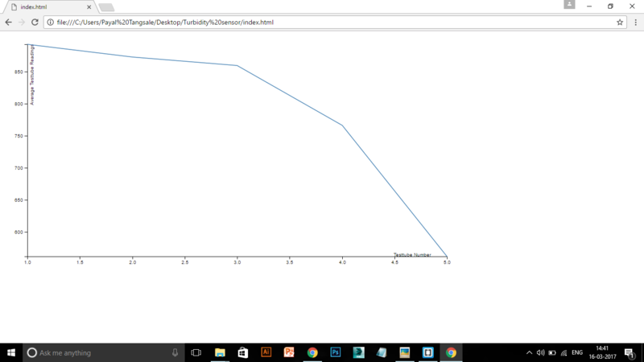Click the Cortana microphone icon

175,352
